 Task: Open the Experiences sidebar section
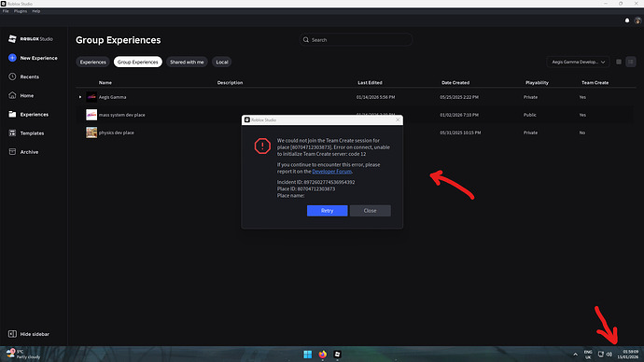(28, 115)
